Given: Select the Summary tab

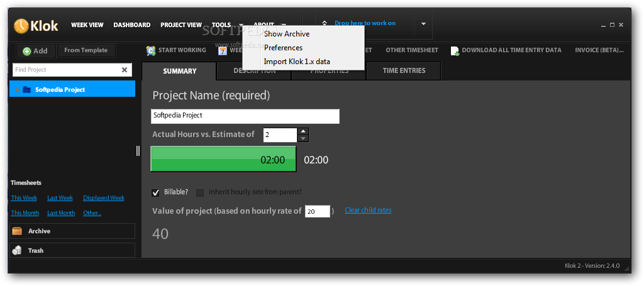Looking at the screenshot, I should click(179, 71).
